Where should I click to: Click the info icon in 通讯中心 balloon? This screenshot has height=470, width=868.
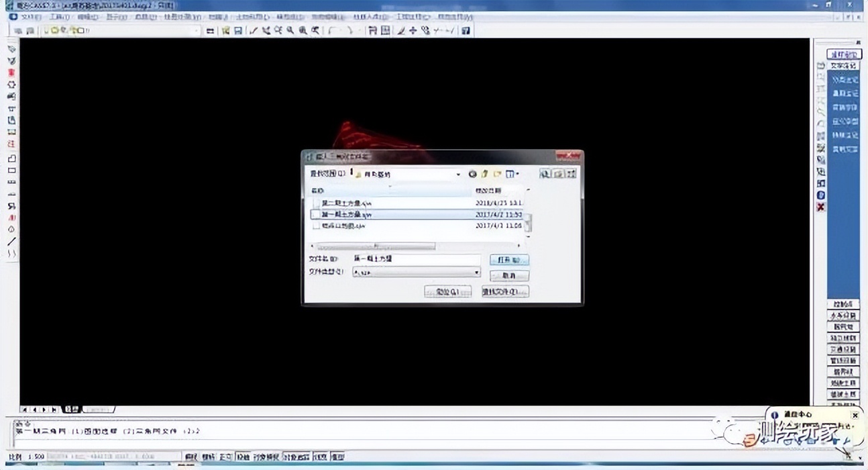point(775,415)
